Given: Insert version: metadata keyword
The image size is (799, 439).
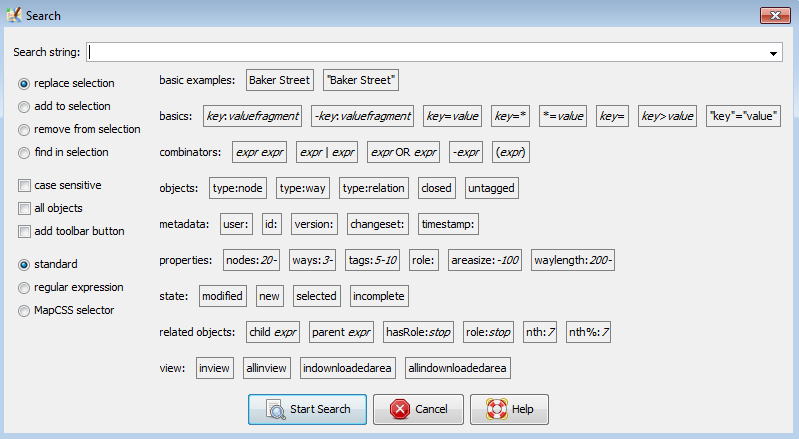Looking at the screenshot, I should [314, 224].
